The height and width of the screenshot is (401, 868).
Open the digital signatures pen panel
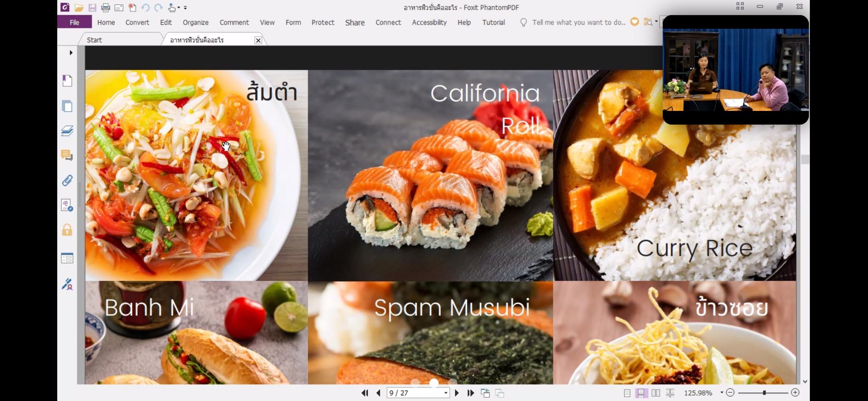click(x=67, y=284)
